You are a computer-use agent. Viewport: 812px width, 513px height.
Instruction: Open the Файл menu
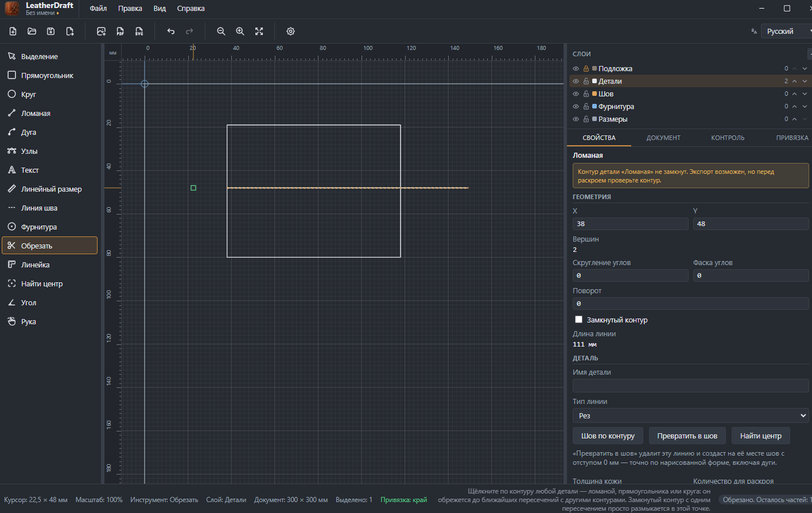(x=98, y=9)
